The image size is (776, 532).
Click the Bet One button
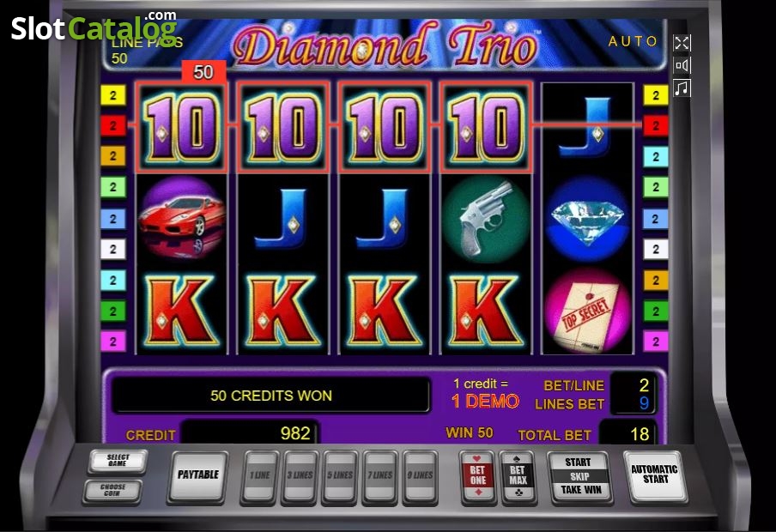[x=477, y=476]
